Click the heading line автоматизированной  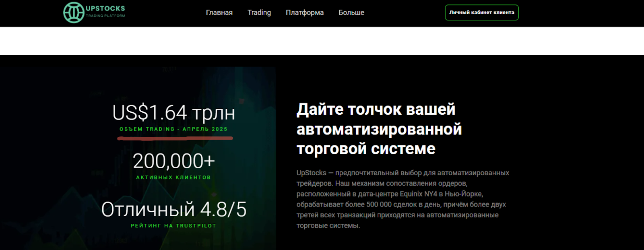(x=379, y=129)
